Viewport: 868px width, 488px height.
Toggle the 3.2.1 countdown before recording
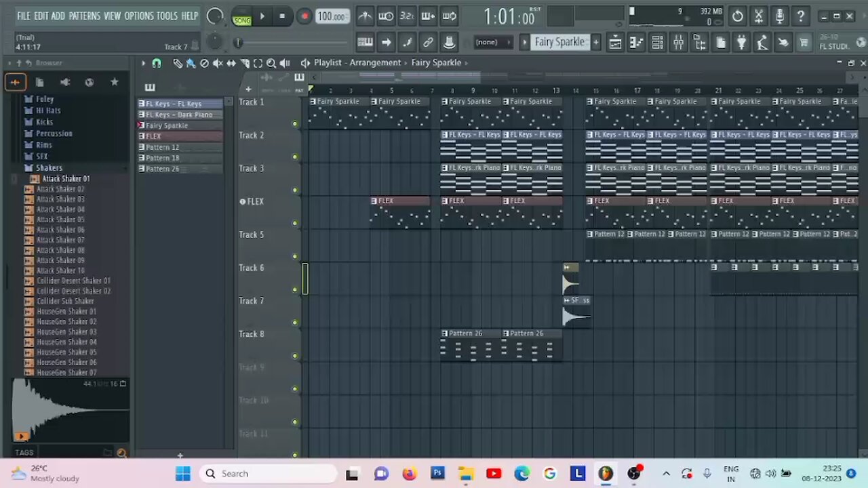coord(407,16)
